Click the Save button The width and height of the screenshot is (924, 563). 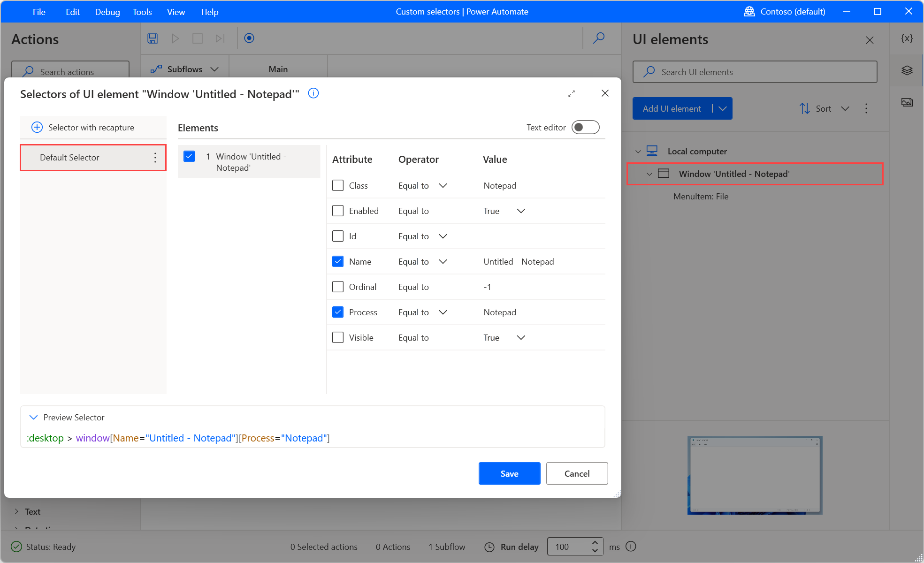point(509,473)
